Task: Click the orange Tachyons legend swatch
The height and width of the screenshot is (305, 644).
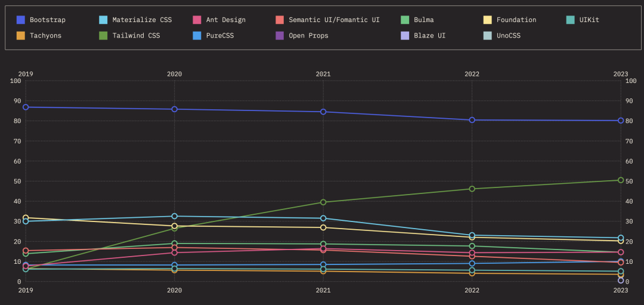Action: [x=21, y=36]
